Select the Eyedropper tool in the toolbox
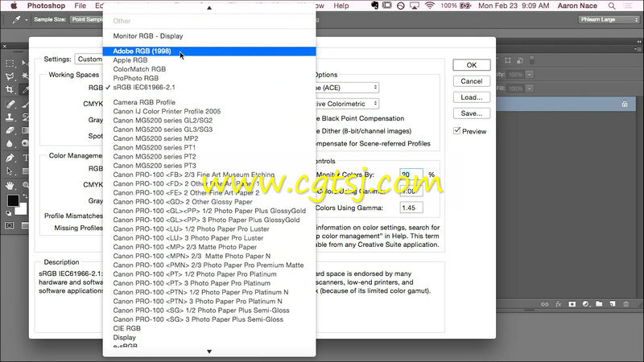The image size is (644, 362). point(25,89)
